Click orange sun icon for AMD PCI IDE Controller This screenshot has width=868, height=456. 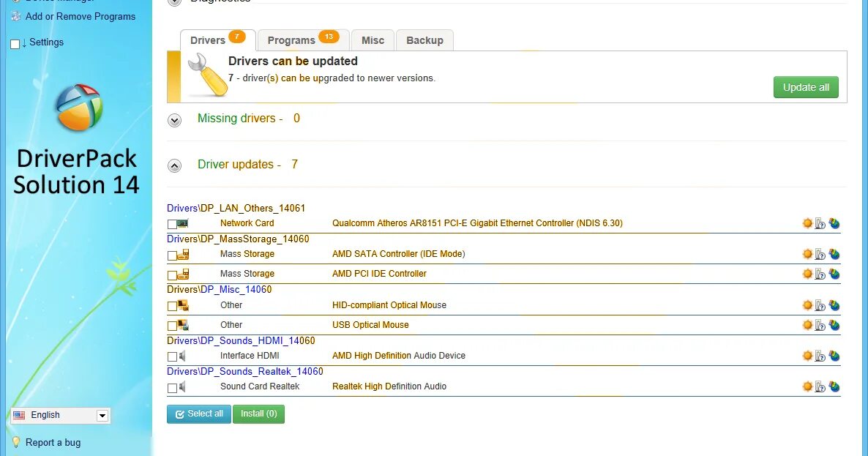pyautogui.click(x=807, y=274)
